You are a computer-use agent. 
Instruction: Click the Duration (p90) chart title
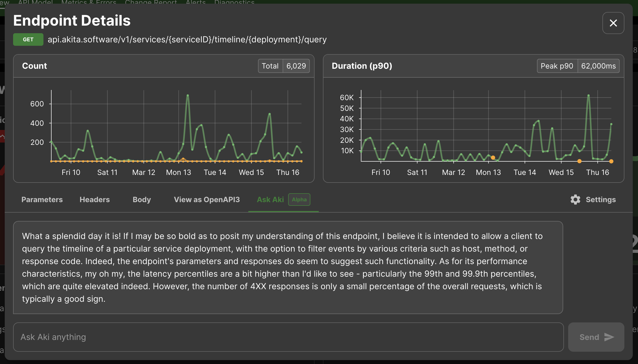(362, 66)
